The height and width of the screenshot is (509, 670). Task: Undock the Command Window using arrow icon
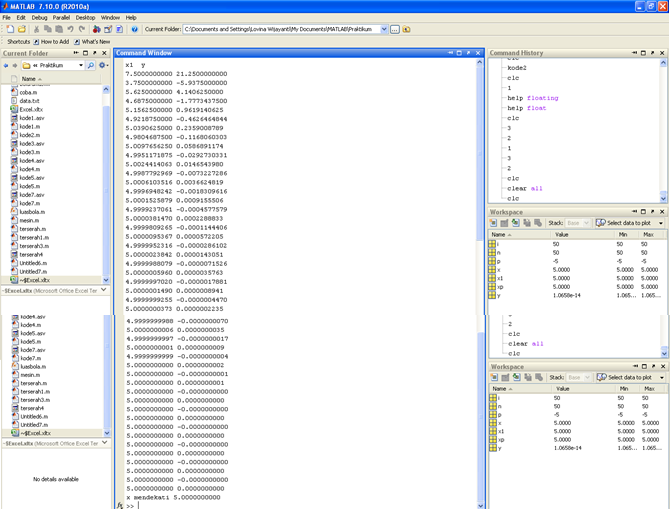coord(469,53)
